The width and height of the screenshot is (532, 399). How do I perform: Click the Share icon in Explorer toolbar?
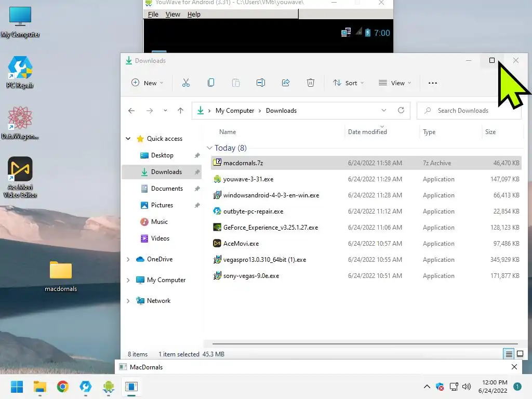[x=286, y=83]
